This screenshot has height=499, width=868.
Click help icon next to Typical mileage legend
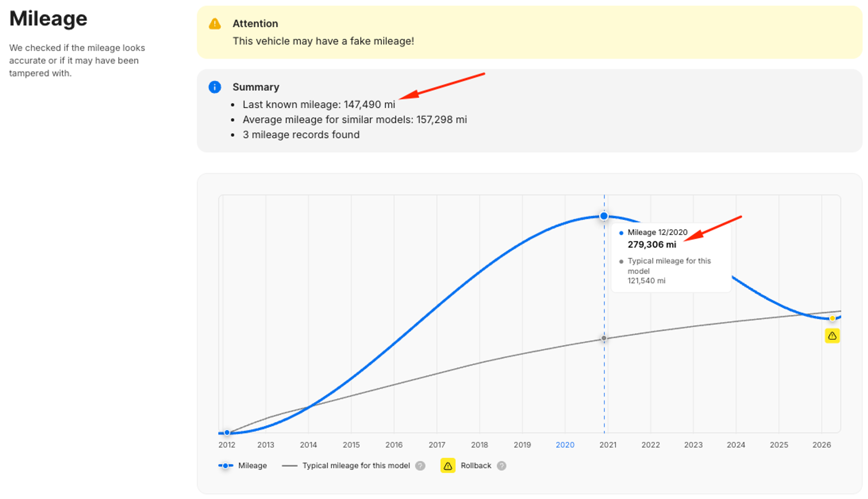[x=420, y=466]
